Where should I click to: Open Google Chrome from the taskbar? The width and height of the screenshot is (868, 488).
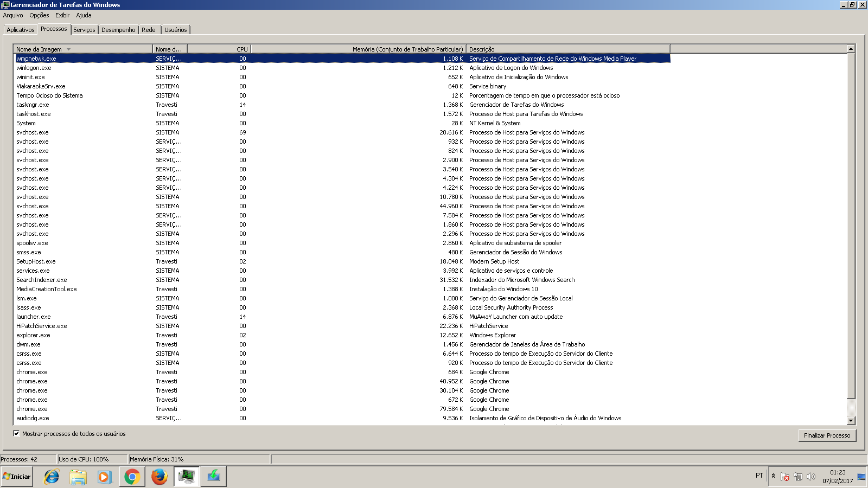pos(132,477)
